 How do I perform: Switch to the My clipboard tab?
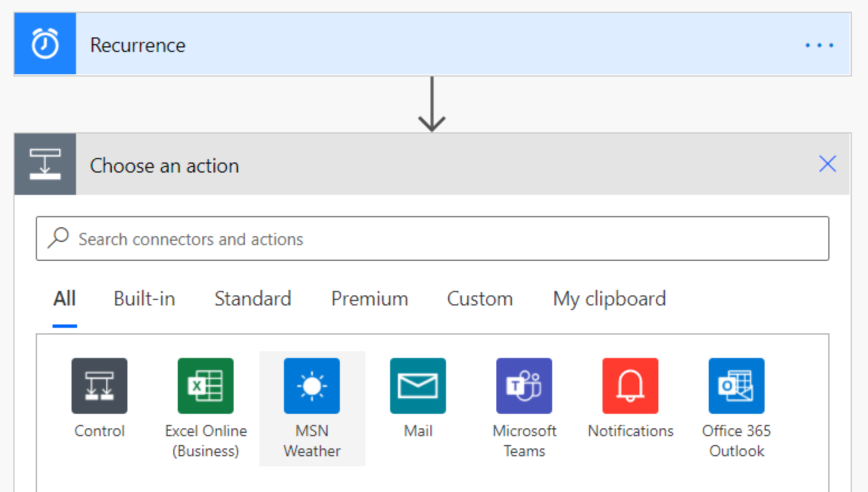(609, 299)
